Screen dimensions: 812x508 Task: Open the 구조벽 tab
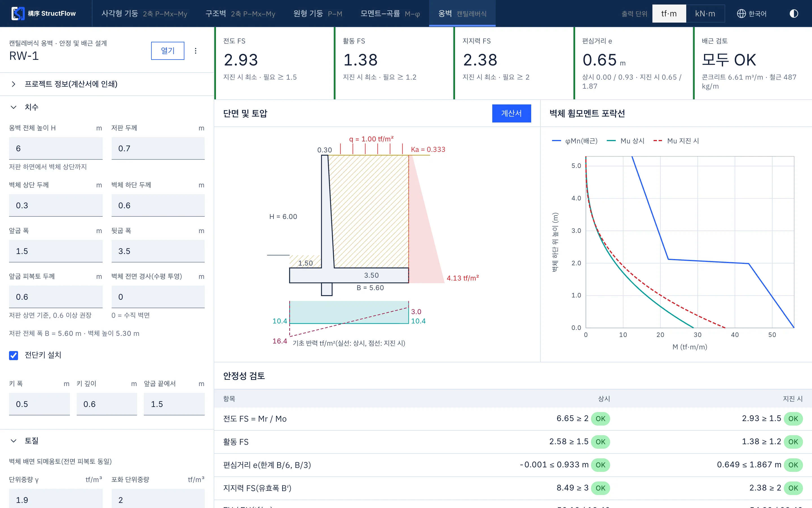(x=240, y=14)
